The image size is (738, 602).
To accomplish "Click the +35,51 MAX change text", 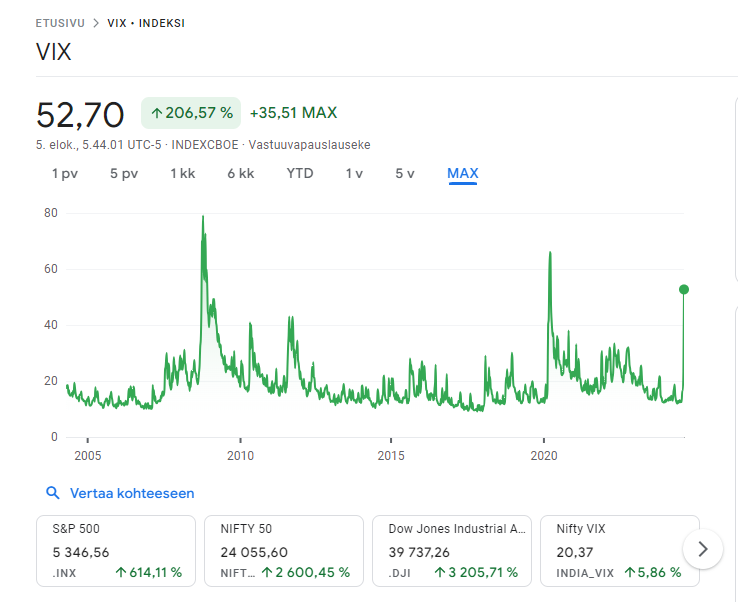I will pyautogui.click(x=293, y=113).
